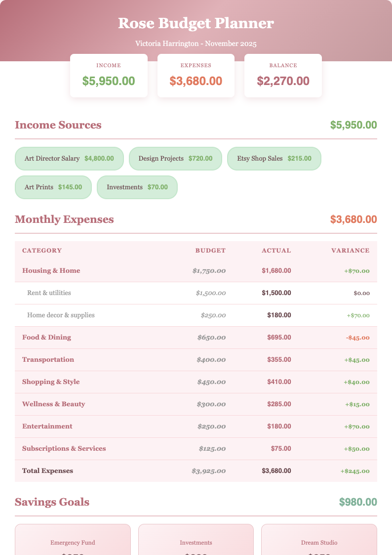392x555 pixels.
Task: Select the Entertainment row label
Action: [47, 427]
